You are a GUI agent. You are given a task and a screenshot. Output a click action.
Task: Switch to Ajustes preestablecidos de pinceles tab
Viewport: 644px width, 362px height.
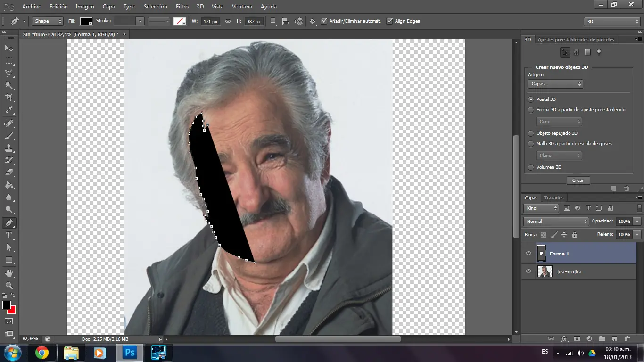pyautogui.click(x=576, y=40)
